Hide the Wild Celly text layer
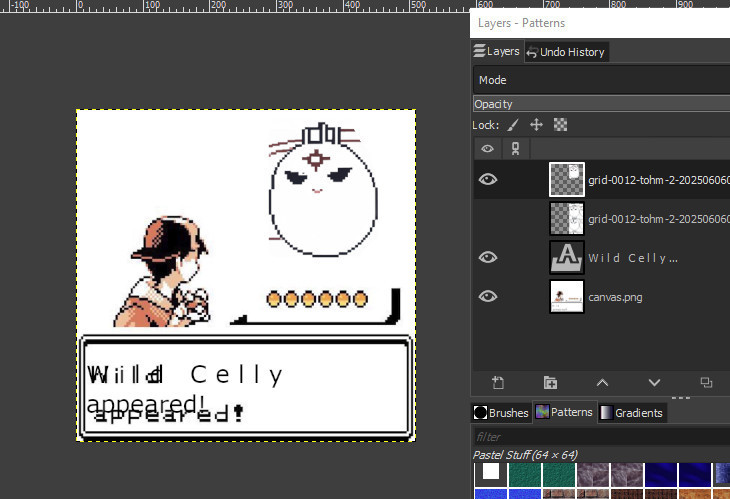Viewport: 730px width, 499px height. pos(487,257)
